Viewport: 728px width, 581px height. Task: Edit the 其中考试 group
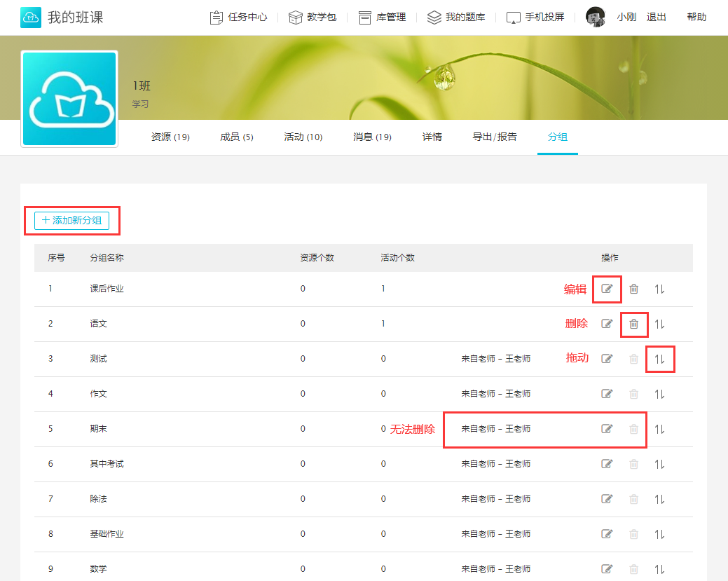[607, 464]
